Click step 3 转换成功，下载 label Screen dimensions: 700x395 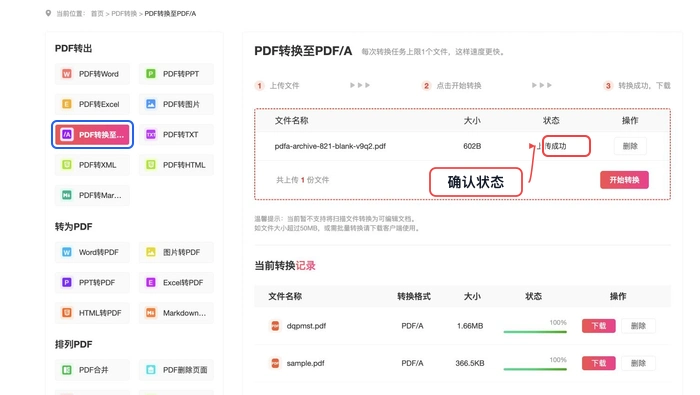click(x=644, y=86)
